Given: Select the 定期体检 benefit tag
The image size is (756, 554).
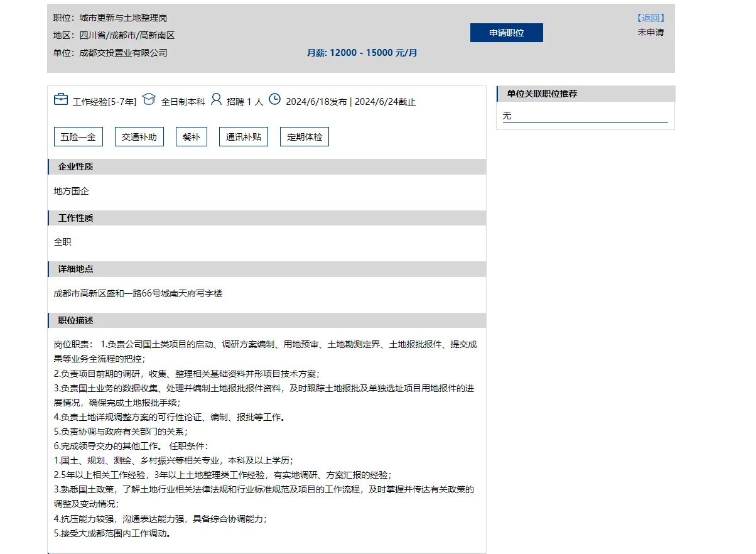Looking at the screenshot, I should [304, 136].
